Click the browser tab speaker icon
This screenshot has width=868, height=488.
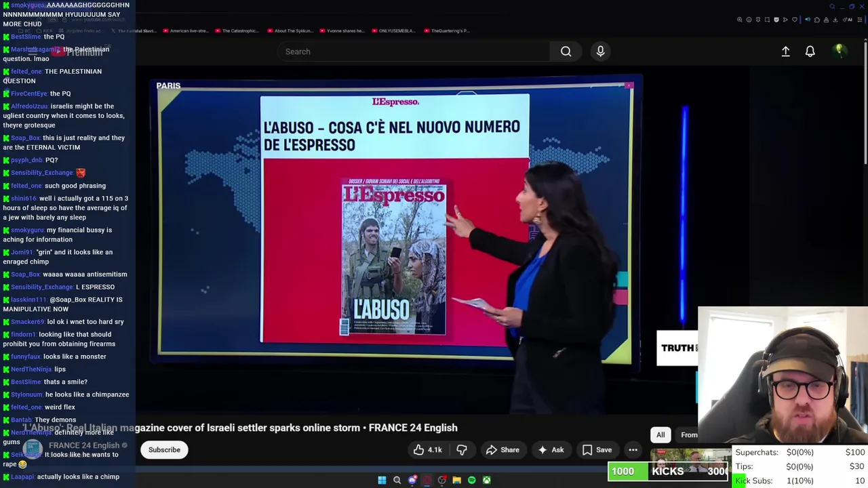pyautogui.click(x=808, y=20)
